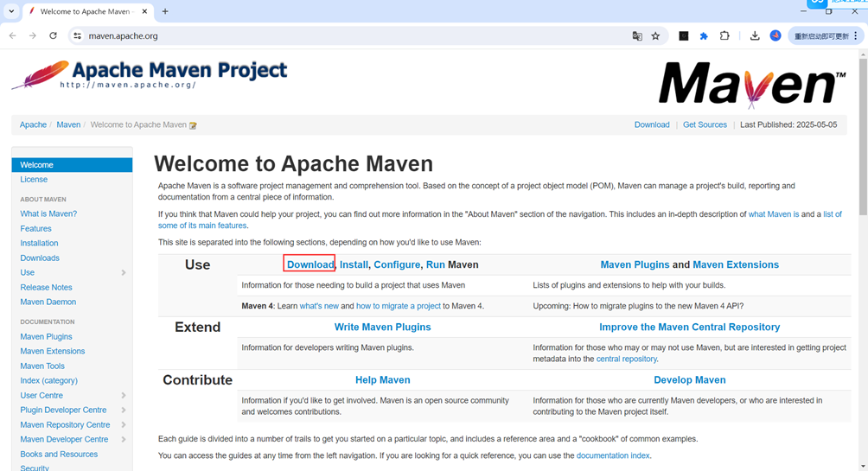Click the Run link in Use row
The height and width of the screenshot is (471, 868).
(436, 264)
